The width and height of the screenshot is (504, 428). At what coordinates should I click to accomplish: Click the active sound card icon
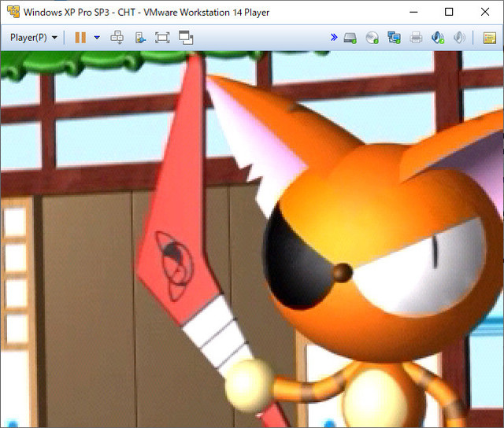438,38
